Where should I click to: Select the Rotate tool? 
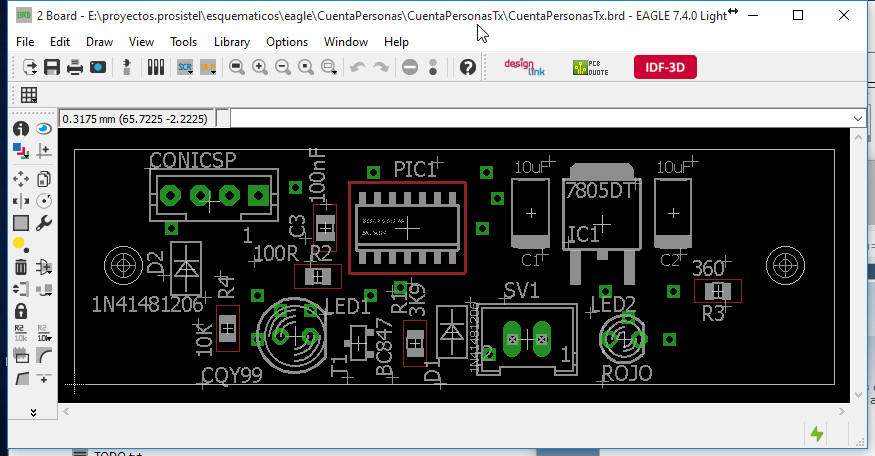tap(44, 200)
